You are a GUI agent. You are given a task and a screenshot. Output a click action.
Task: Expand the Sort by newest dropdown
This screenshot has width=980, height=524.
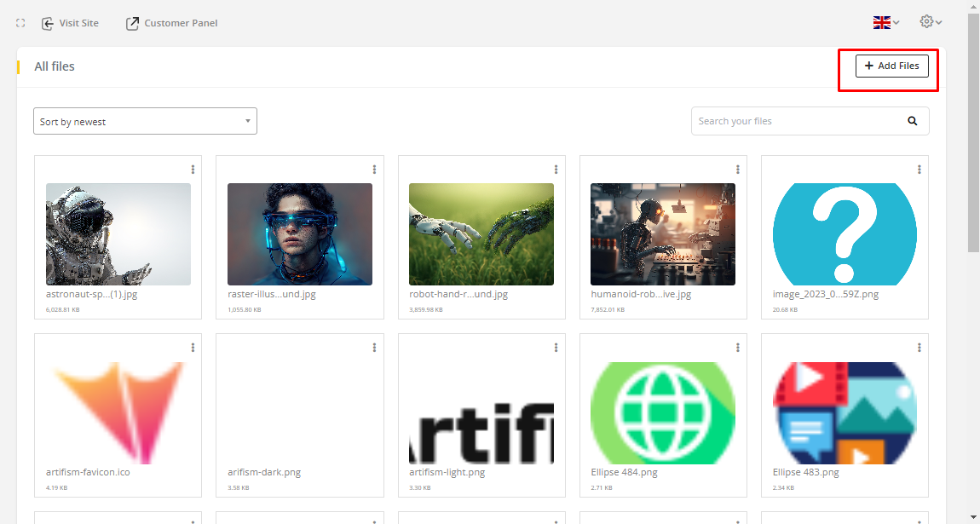click(145, 121)
